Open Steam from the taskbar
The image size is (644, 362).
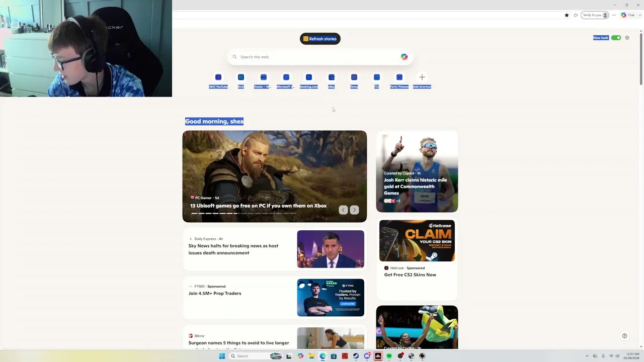click(x=356, y=356)
